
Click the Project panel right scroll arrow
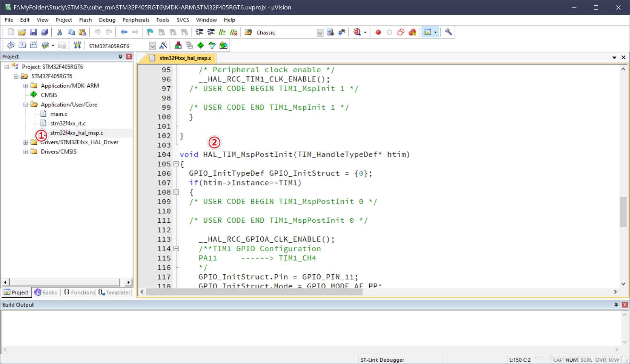(129, 282)
